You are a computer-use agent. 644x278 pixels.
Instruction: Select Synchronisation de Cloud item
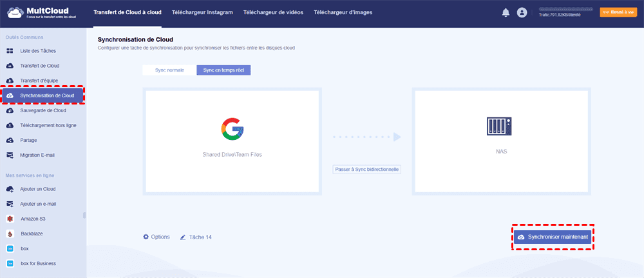[43, 96]
